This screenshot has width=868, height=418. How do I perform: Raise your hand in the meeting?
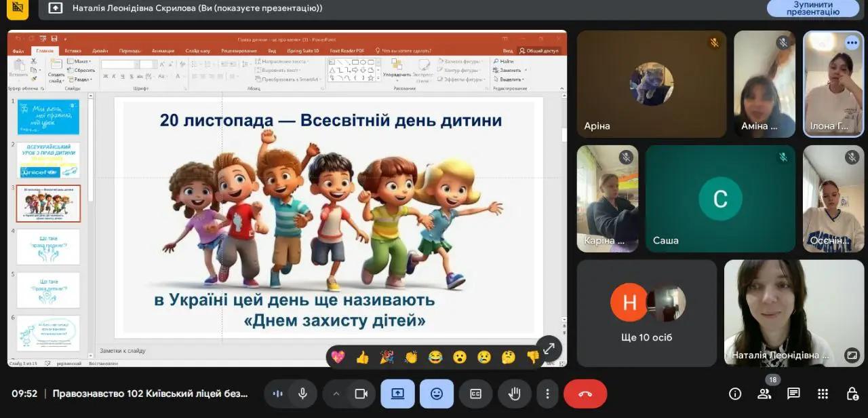[x=515, y=394]
